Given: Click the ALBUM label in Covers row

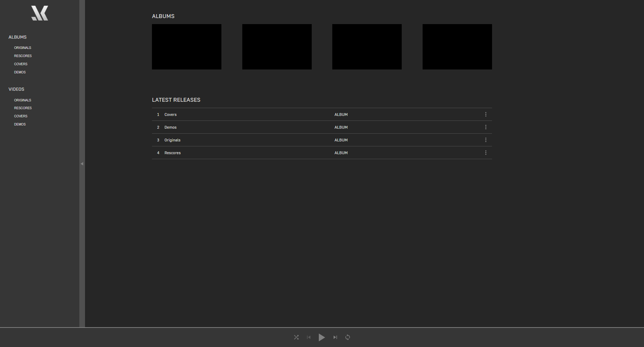Looking at the screenshot, I should (341, 115).
